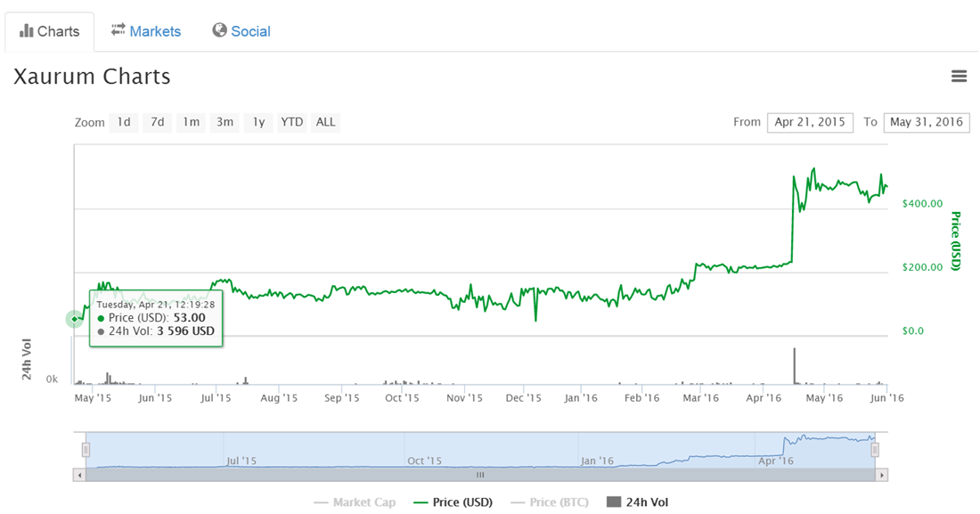Toggle Price (BTC) series in legend

point(550,502)
